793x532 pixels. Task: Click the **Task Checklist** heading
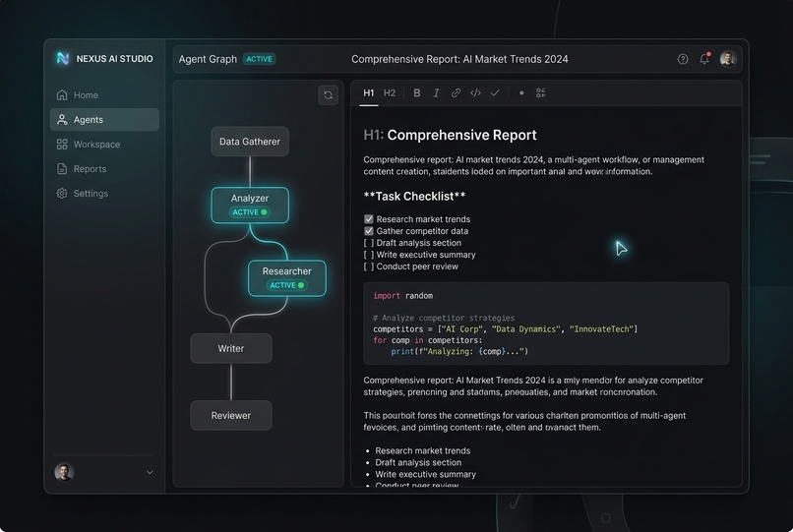click(415, 197)
